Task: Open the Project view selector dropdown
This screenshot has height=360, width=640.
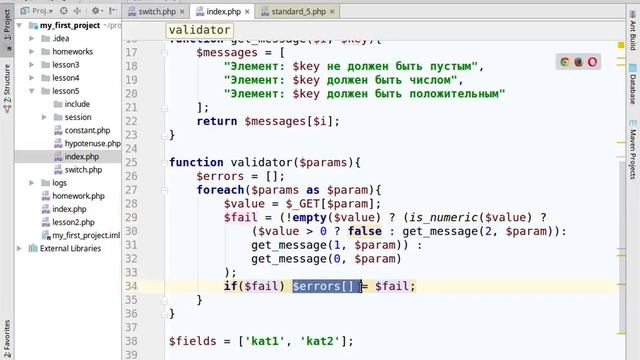Action: (37, 11)
